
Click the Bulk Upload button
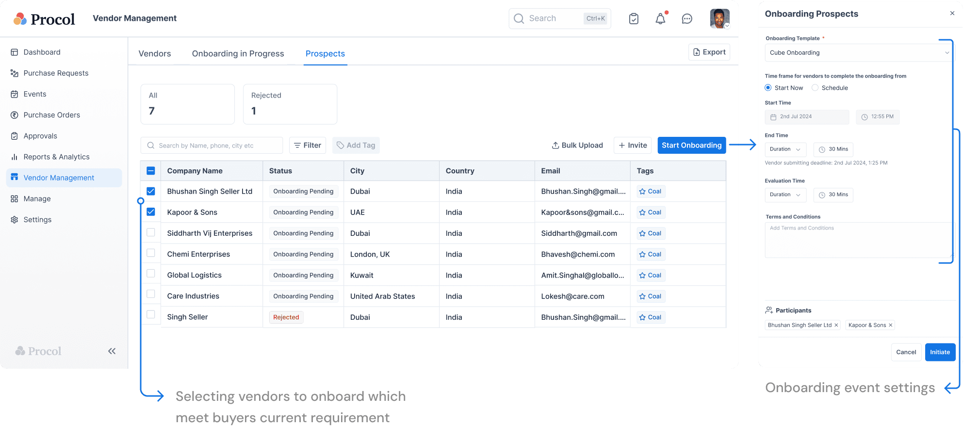tap(577, 146)
